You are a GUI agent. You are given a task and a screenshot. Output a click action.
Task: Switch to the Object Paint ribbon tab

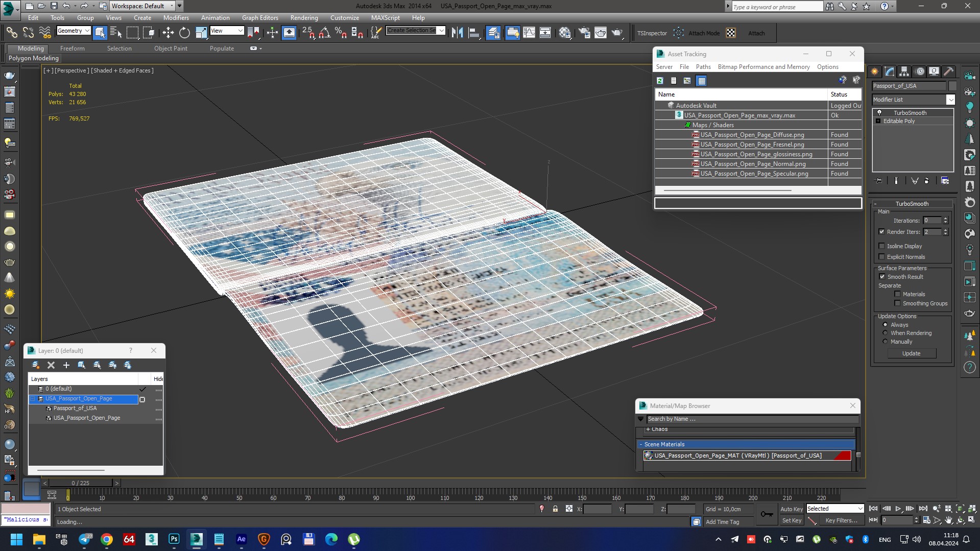[171, 49]
